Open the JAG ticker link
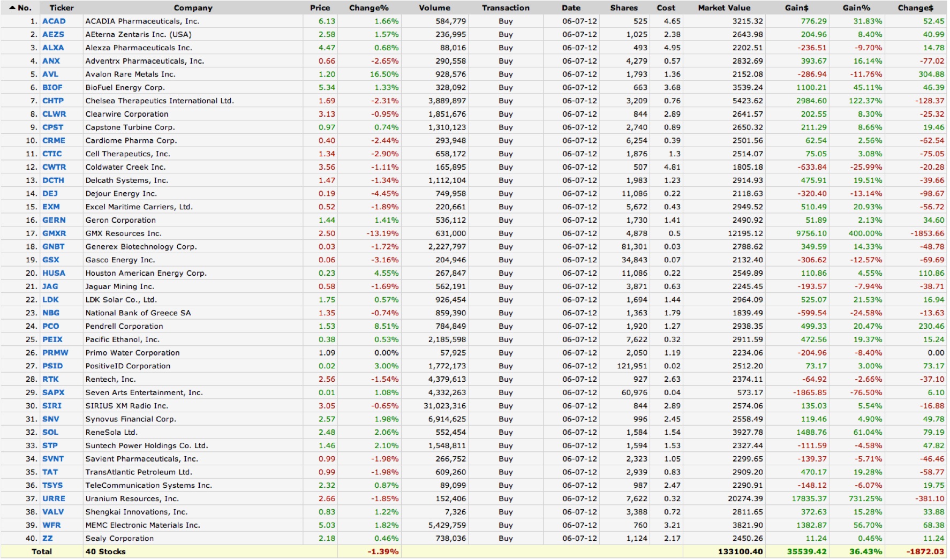Image resolution: width=950 pixels, height=560 pixels. point(50,286)
